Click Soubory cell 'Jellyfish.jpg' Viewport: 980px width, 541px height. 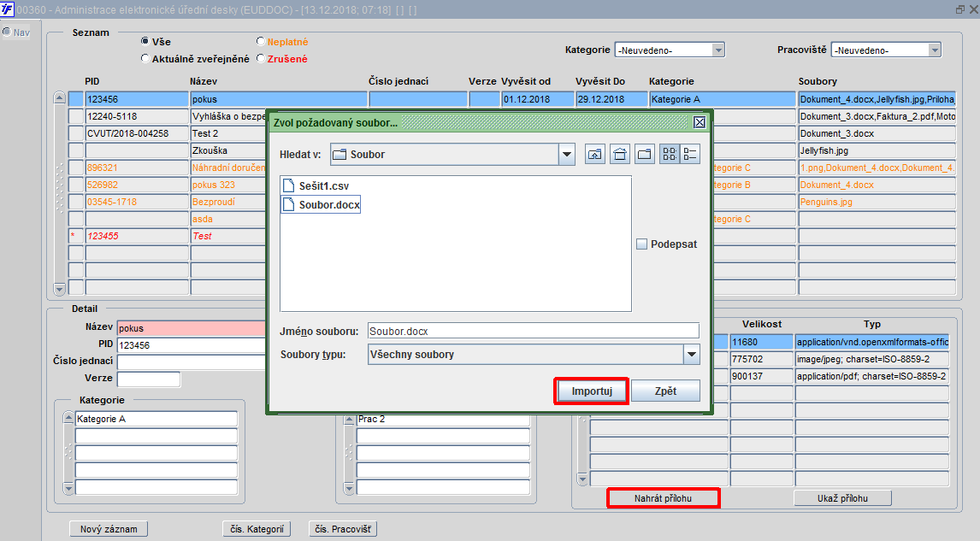click(877, 150)
